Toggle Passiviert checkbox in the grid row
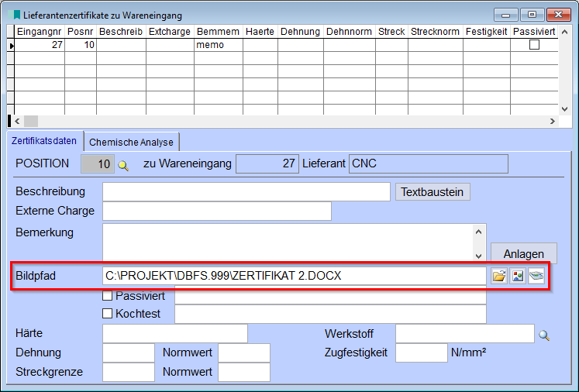579x392 pixels. (x=534, y=45)
